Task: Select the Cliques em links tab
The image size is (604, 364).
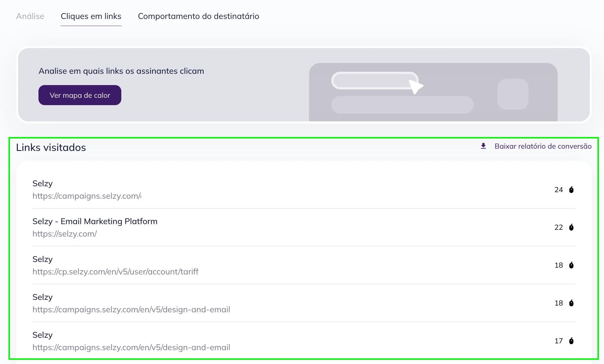Action: [91, 16]
